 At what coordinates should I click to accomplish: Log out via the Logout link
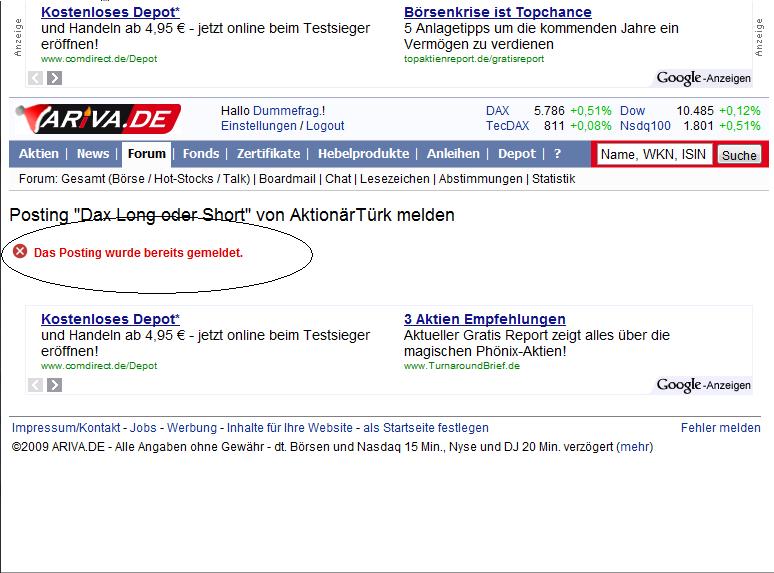coord(325,126)
